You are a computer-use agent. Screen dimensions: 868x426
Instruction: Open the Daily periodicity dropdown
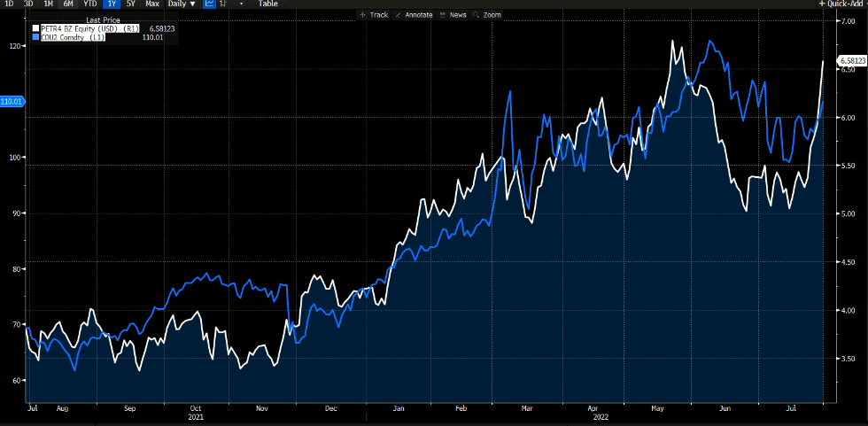tap(182, 4)
